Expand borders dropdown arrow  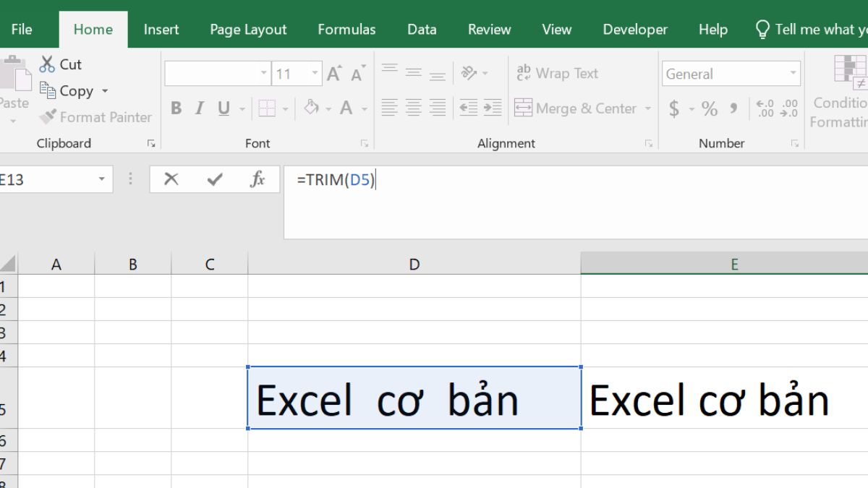click(x=286, y=109)
